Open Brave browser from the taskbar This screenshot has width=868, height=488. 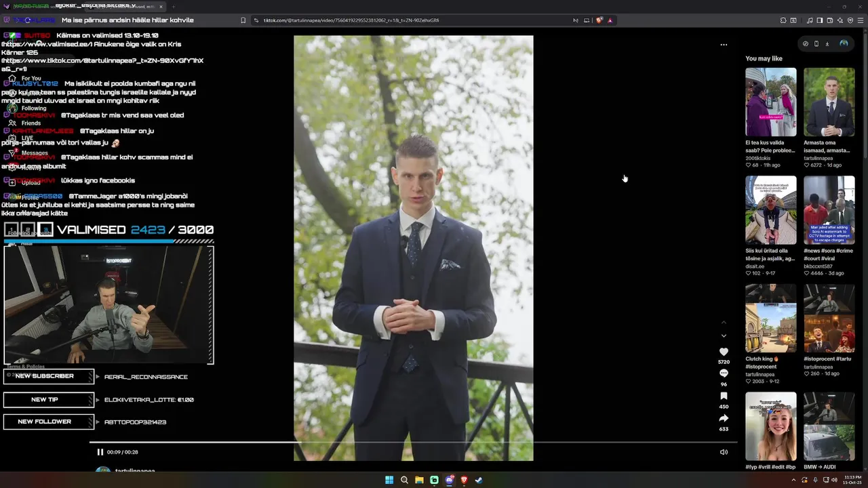pos(464,480)
